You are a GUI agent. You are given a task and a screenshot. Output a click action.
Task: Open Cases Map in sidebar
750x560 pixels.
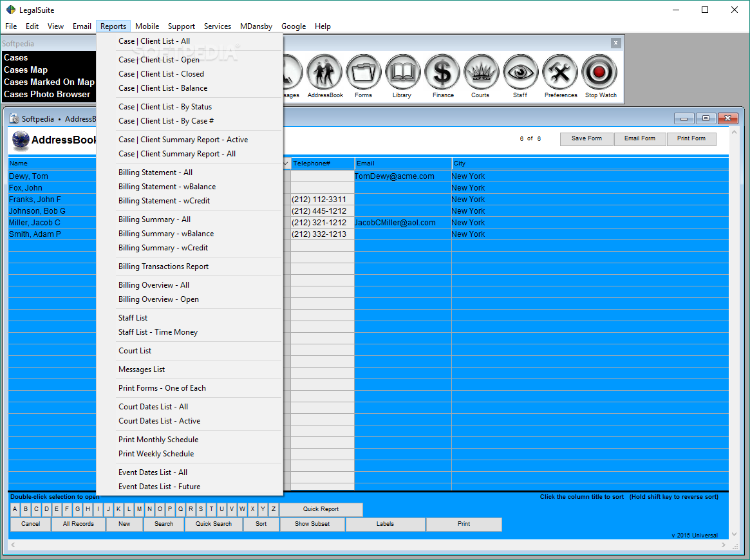(26, 70)
